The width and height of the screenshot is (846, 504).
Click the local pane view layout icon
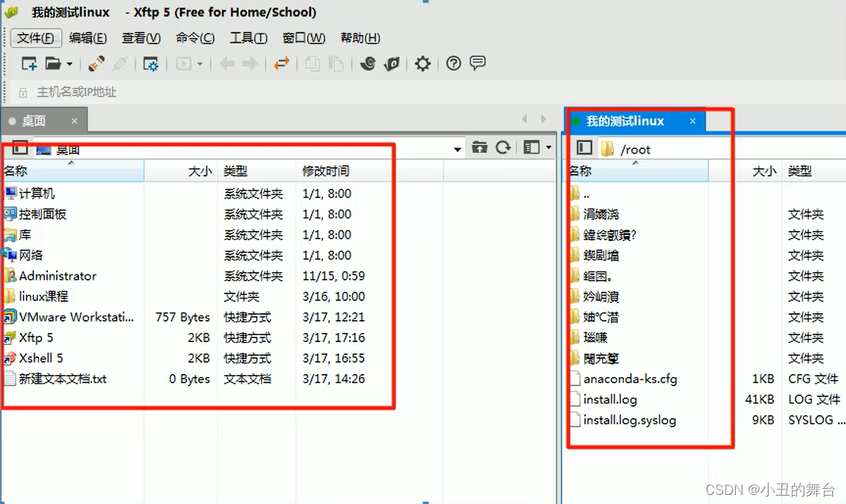(x=531, y=147)
